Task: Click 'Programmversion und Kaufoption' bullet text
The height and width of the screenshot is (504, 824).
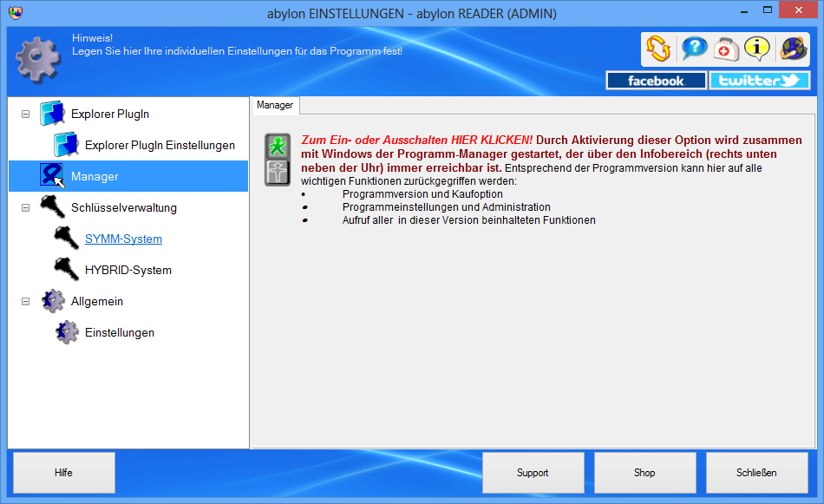Action: click(x=422, y=194)
